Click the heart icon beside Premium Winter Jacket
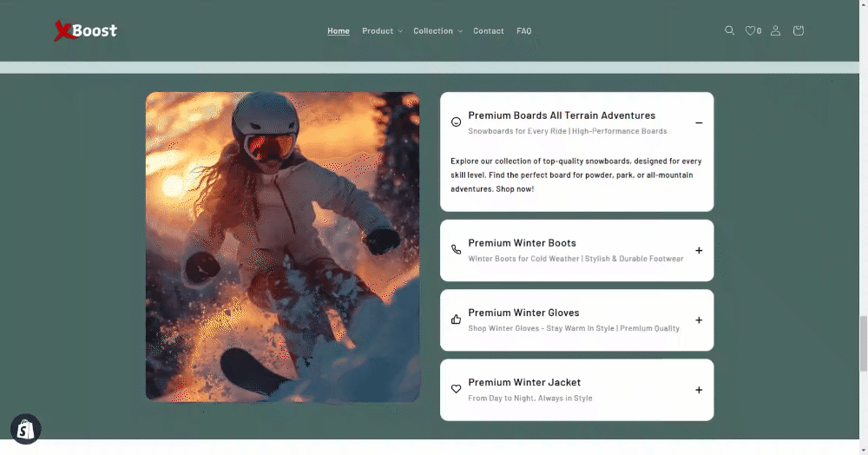Screen dimensions: 868x455 click(x=457, y=389)
